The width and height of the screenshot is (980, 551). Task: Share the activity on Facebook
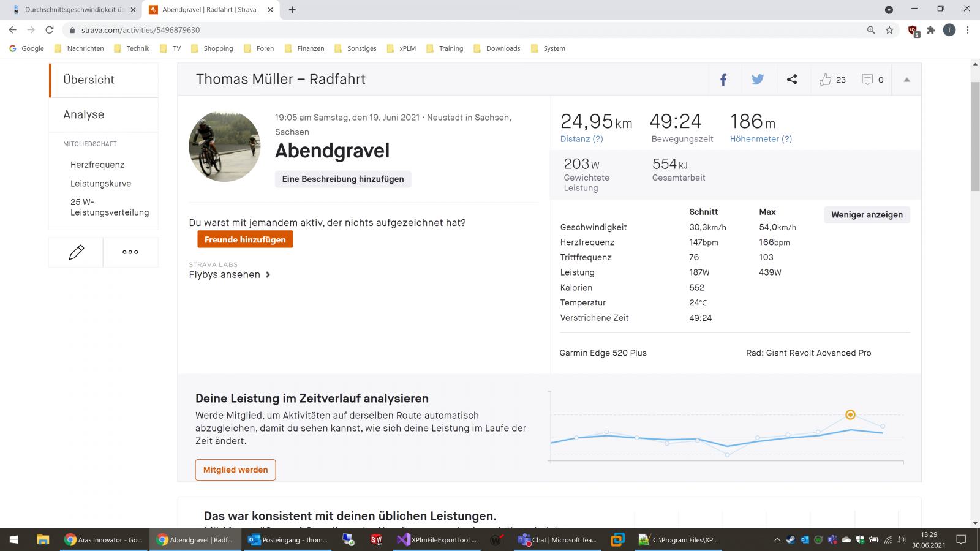point(723,80)
